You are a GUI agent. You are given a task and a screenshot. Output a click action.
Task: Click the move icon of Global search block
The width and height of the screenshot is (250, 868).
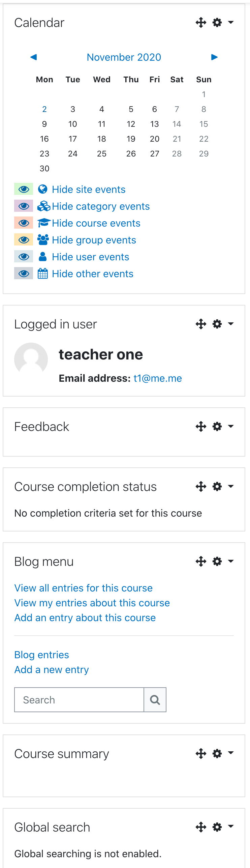[201, 827]
